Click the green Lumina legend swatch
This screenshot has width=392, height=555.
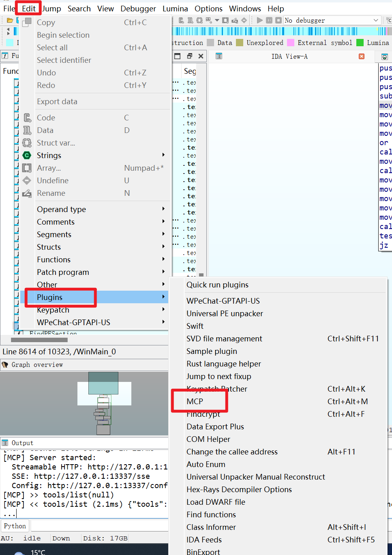coord(360,43)
